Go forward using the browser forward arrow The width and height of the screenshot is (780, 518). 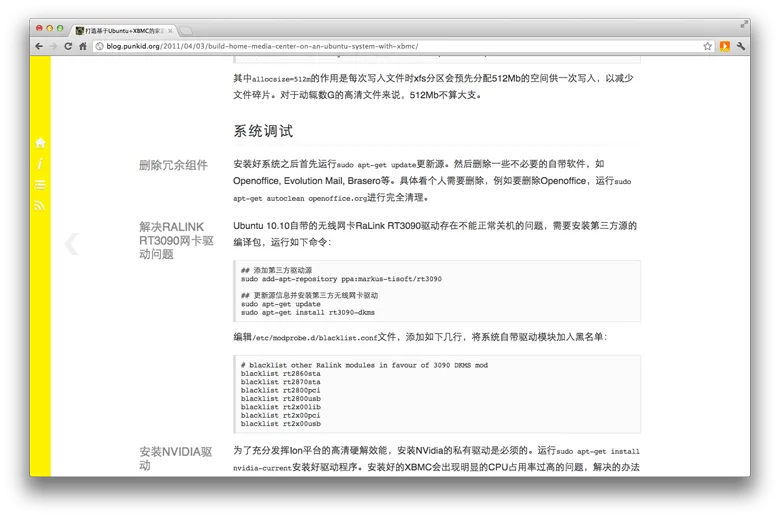53,46
